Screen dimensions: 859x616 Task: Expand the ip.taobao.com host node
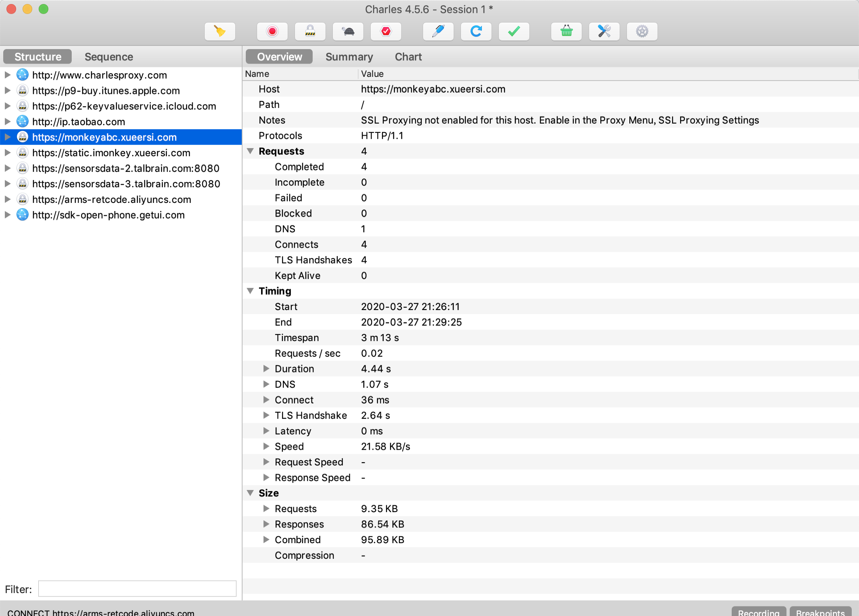7,122
